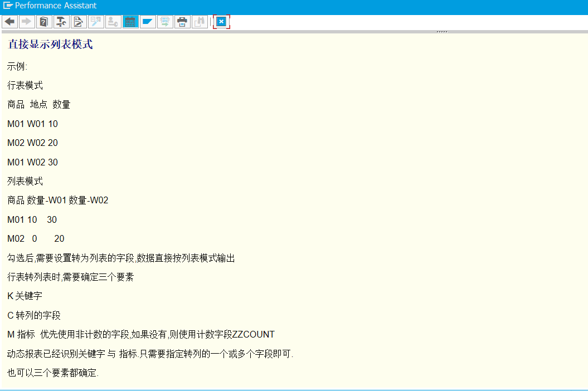Click the line mentioning ZZCOUNT
The height and width of the screenshot is (391, 588).
(x=141, y=334)
